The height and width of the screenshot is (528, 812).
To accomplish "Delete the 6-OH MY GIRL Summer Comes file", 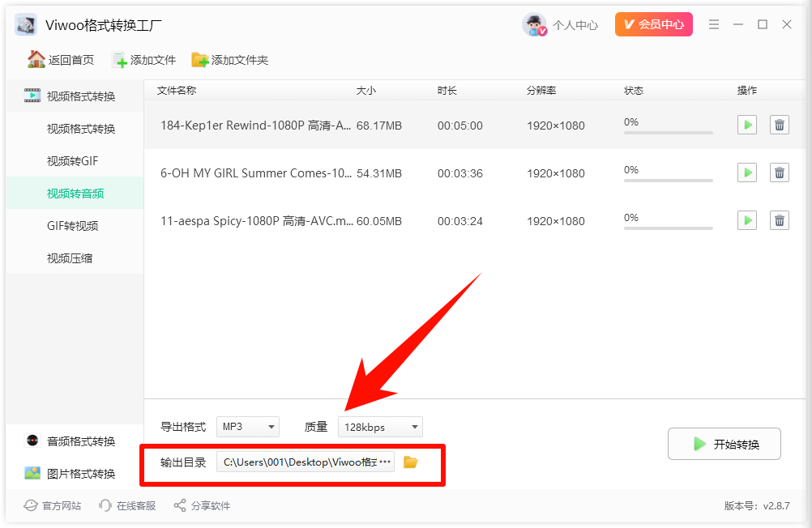I will pyautogui.click(x=779, y=172).
